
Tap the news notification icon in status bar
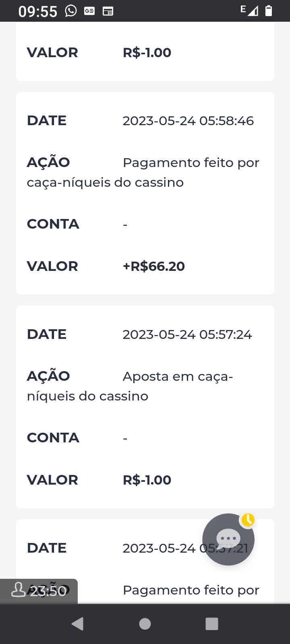coord(89,11)
